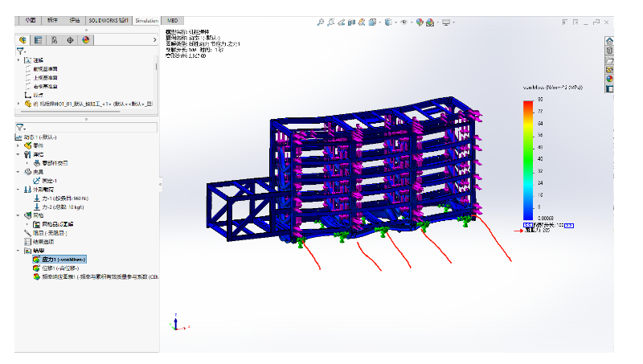Open the FeatureManager design tree tab
The height and width of the screenshot is (364, 643).
(23, 39)
